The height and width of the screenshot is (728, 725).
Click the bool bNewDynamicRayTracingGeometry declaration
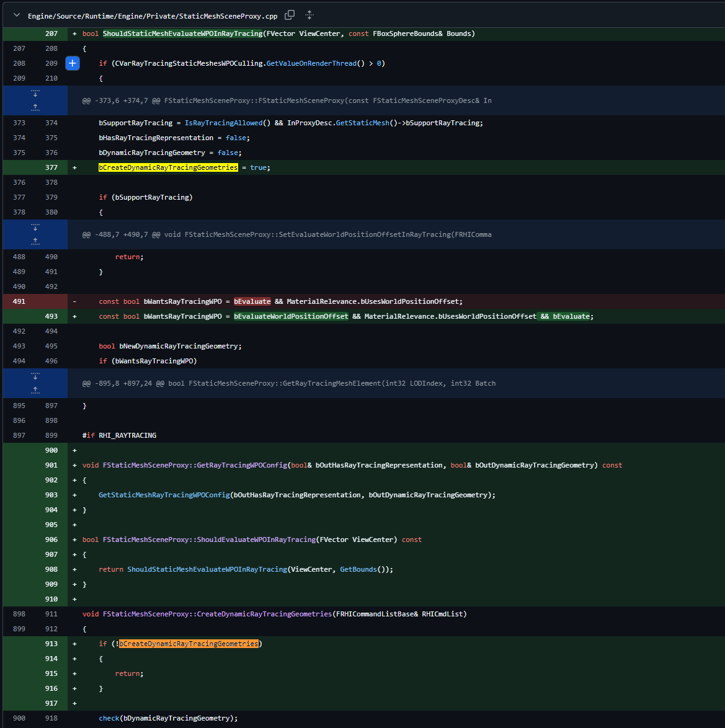[170, 346]
